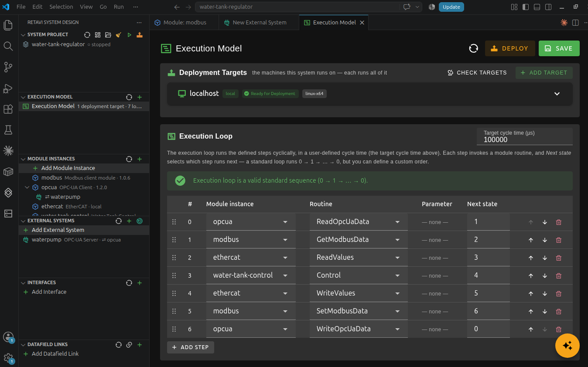
Task: Open accounts icon in activity bar
Action: pyautogui.click(x=8, y=337)
